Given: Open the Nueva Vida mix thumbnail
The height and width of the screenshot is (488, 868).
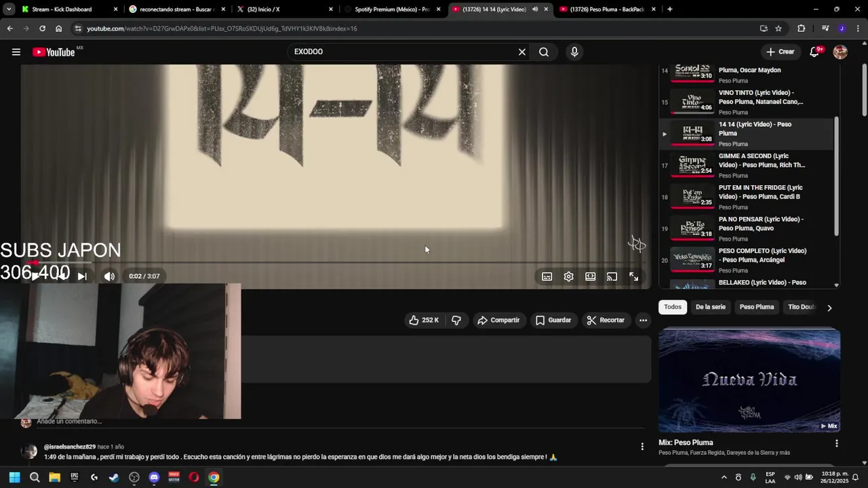Looking at the screenshot, I should point(749,380).
